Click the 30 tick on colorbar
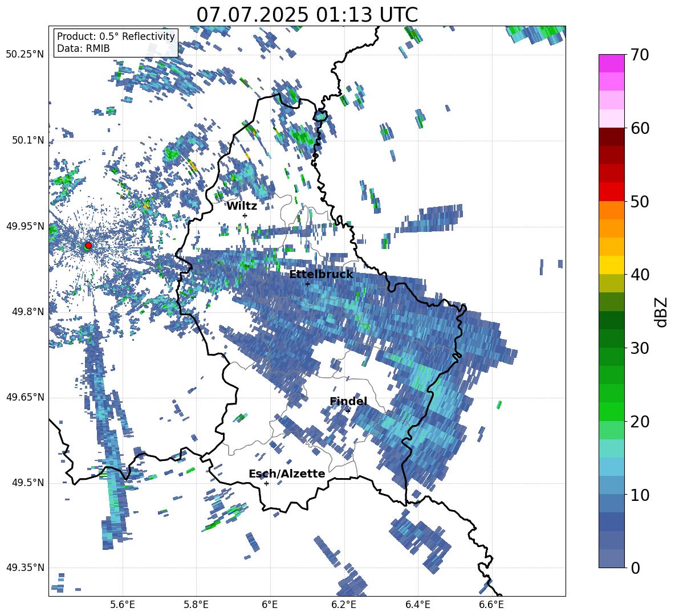Screen dimensions: 675x616 (x=640, y=348)
